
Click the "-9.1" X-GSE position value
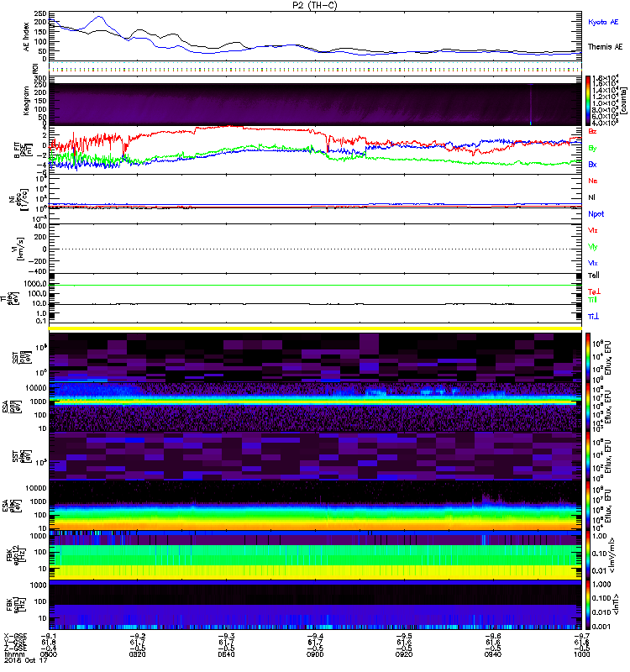[49, 636]
